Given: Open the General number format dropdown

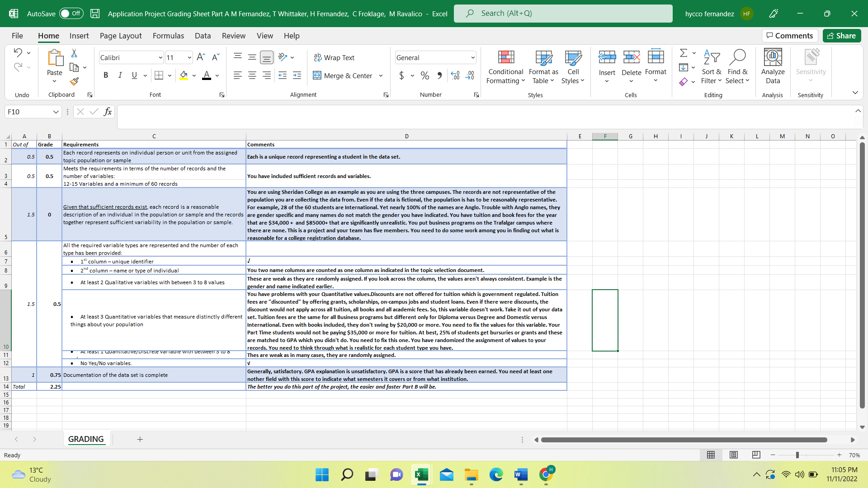Looking at the screenshot, I should point(472,57).
